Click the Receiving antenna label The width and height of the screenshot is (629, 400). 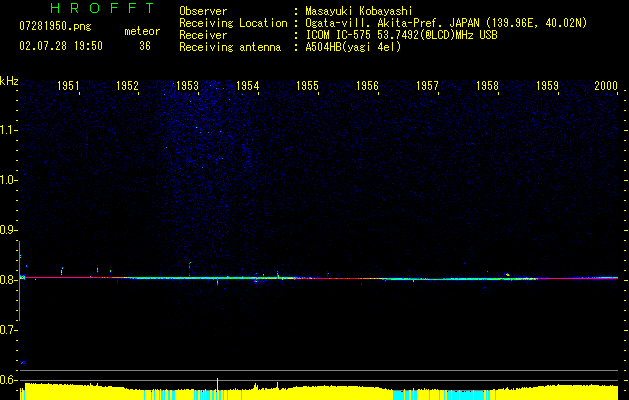tap(230, 47)
